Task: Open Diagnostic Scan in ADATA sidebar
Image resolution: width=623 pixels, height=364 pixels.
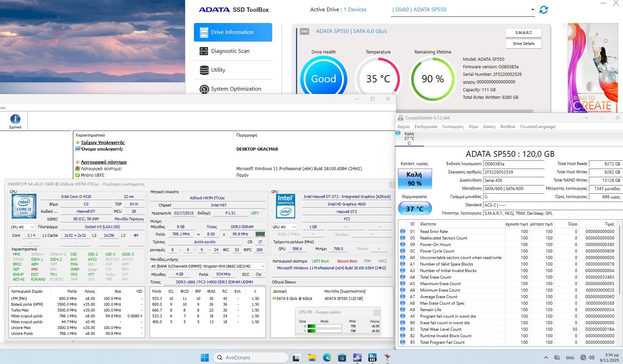Action: [230, 51]
